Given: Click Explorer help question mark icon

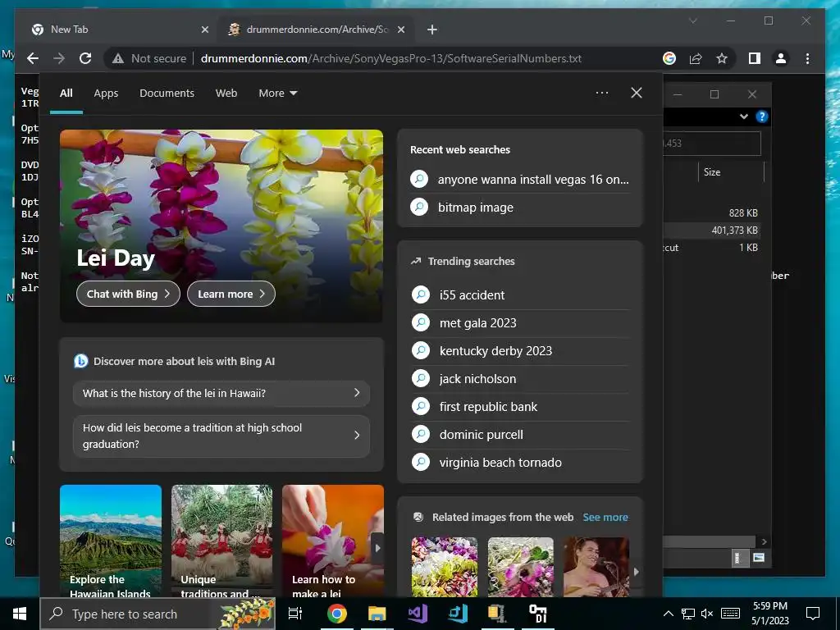Looking at the screenshot, I should tap(762, 116).
